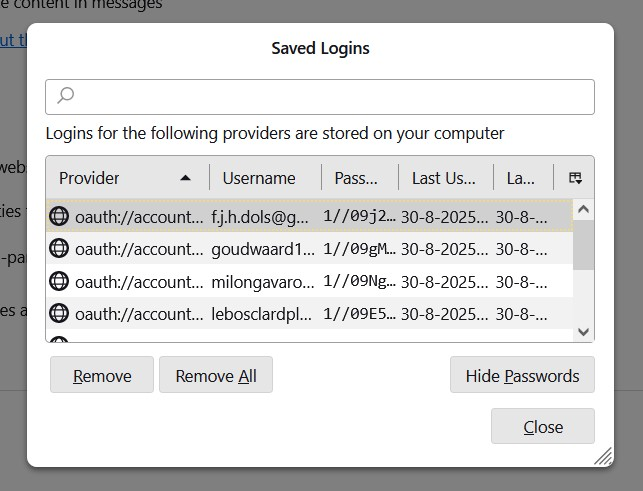643x491 pixels.
Task: Sort logins by Password column
Action: point(356,178)
